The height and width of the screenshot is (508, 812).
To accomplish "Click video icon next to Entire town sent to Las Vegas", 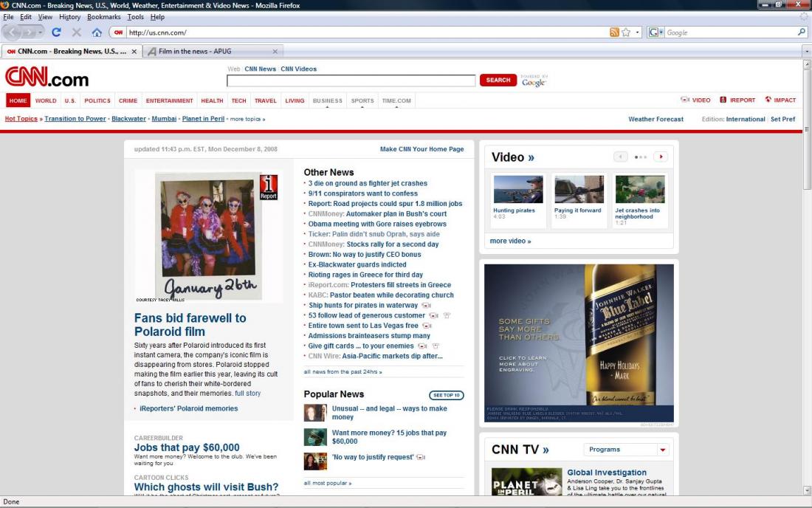I will coord(427,326).
